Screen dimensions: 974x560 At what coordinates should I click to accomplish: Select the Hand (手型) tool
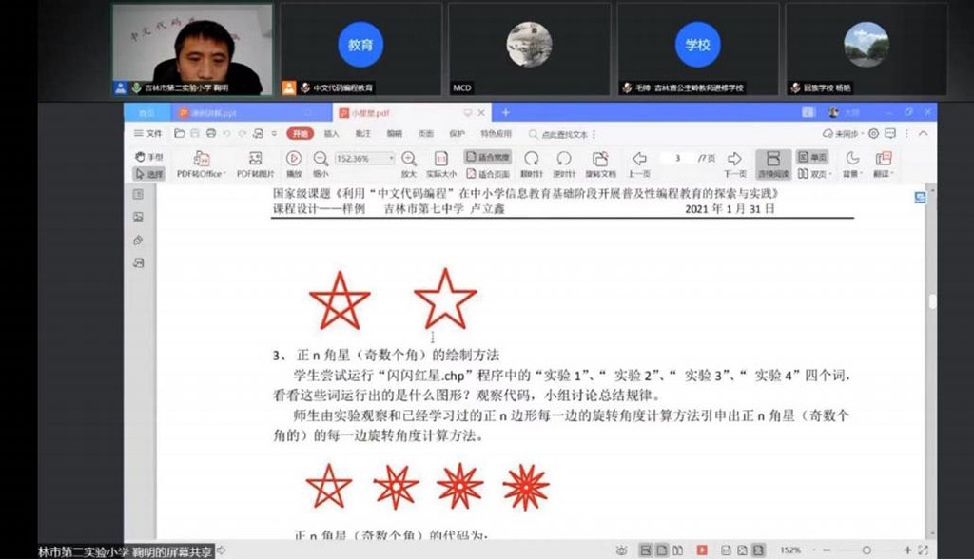[x=148, y=157]
